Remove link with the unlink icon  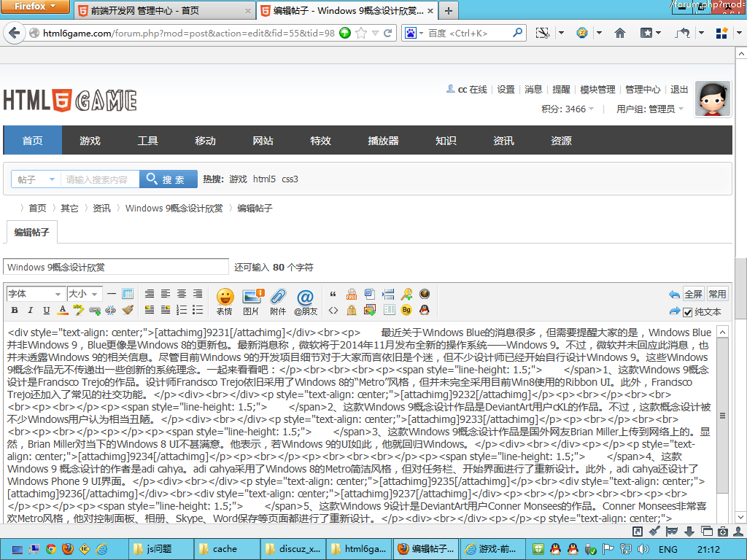pos(111,311)
